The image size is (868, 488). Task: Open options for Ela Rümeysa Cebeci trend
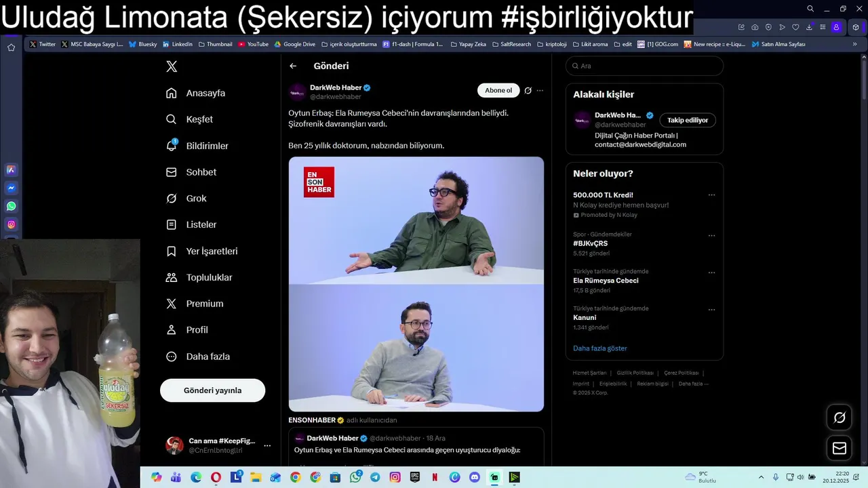(711, 272)
